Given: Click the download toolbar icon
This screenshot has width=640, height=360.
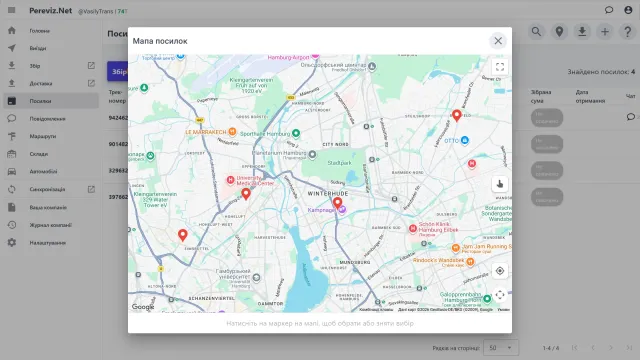Looking at the screenshot, I should click(582, 31).
